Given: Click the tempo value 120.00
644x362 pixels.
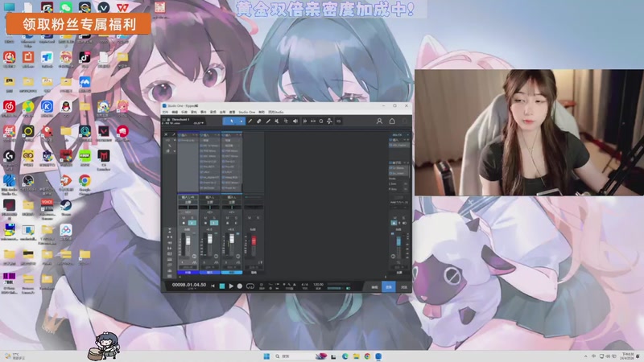Looking at the screenshot, I should pos(318,284).
